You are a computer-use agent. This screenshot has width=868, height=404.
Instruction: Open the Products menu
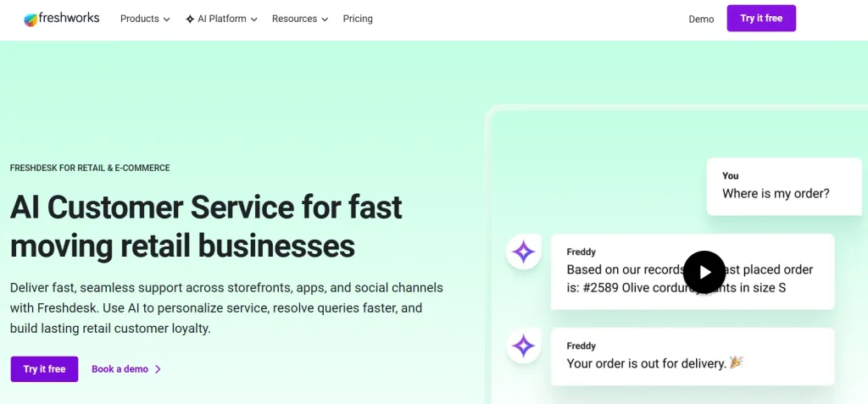145,19
